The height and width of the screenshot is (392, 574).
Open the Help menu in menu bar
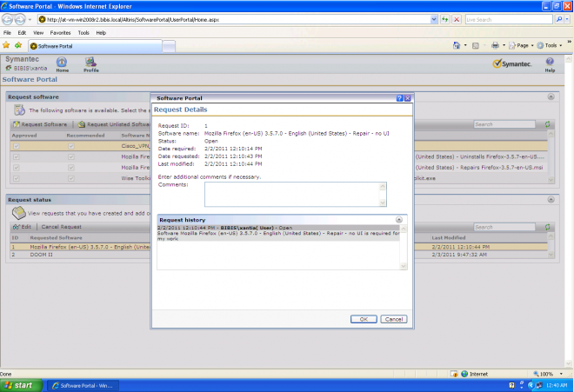pos(101,32)
